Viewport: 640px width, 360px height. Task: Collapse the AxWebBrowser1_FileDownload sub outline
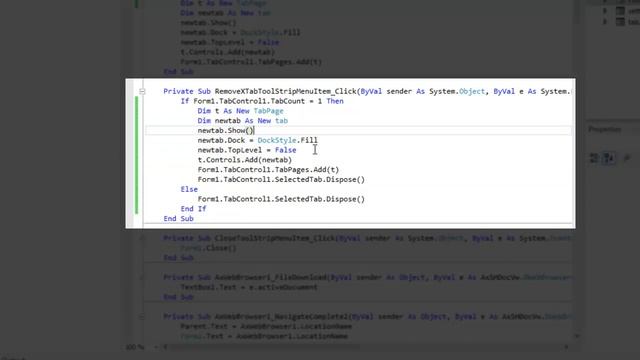click(x=142, y=278)
